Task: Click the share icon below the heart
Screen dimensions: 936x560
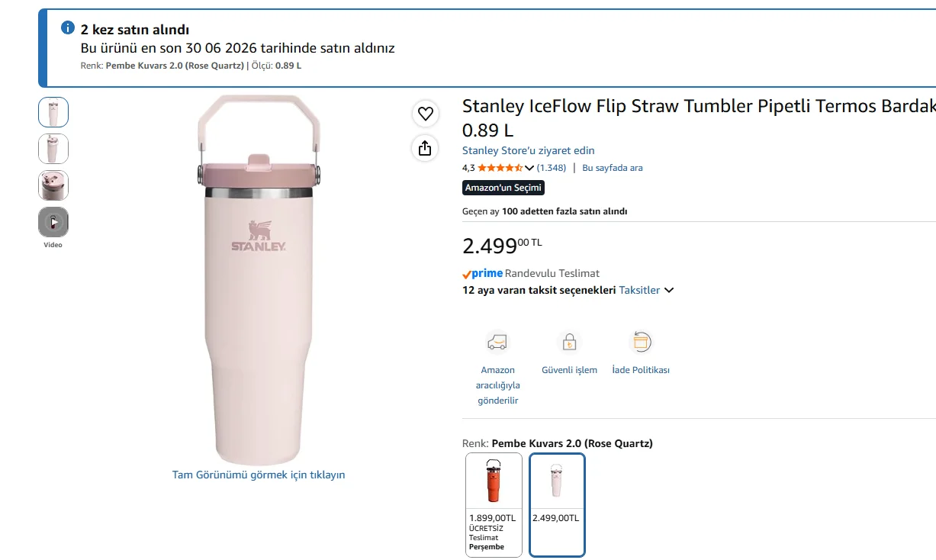Action: [x=426, y=148]
